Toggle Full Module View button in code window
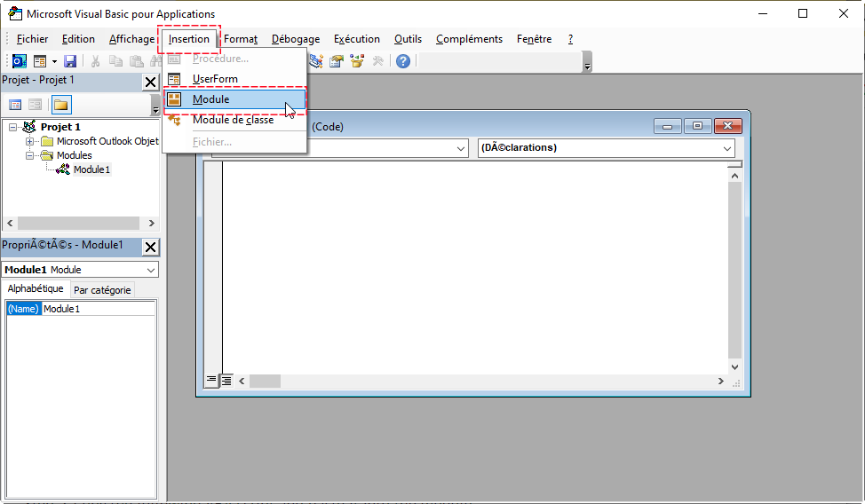This screenshot has height=504, width=865. point(226,381)
